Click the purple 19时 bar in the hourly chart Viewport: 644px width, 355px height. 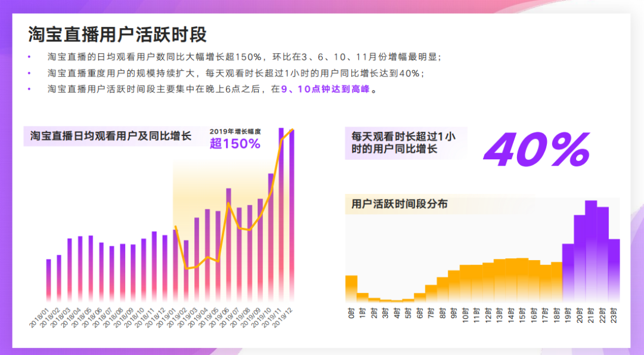568,273
